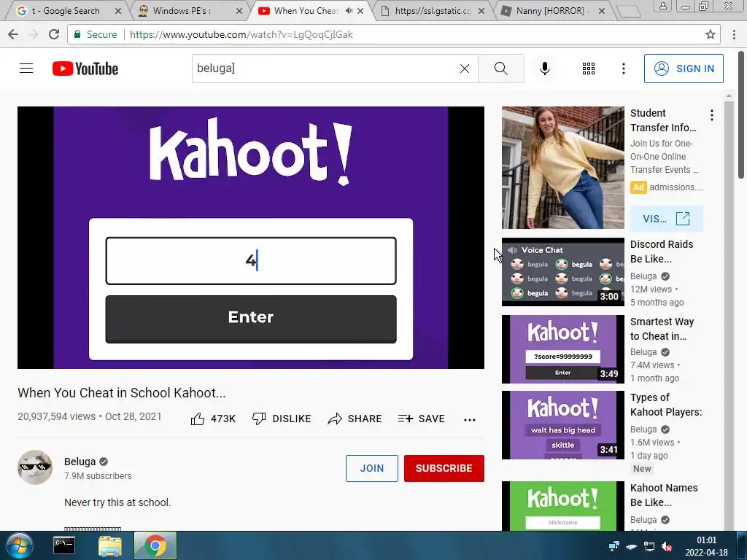Open a new Chrome tab

click(x=628, y=12)
